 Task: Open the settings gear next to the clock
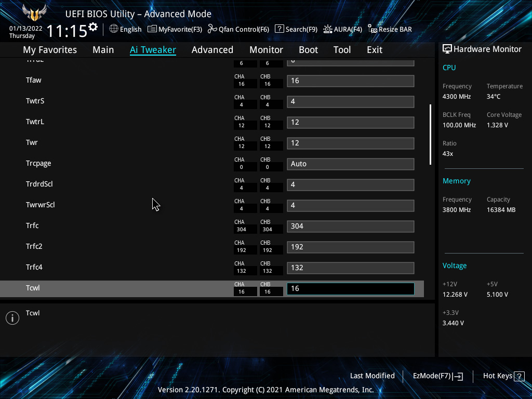coord(93,27)
